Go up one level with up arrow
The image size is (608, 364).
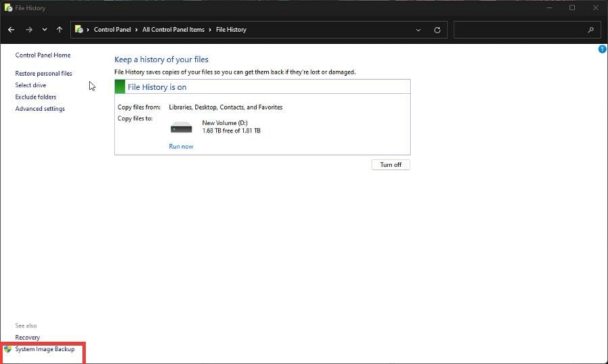[59, 30]
